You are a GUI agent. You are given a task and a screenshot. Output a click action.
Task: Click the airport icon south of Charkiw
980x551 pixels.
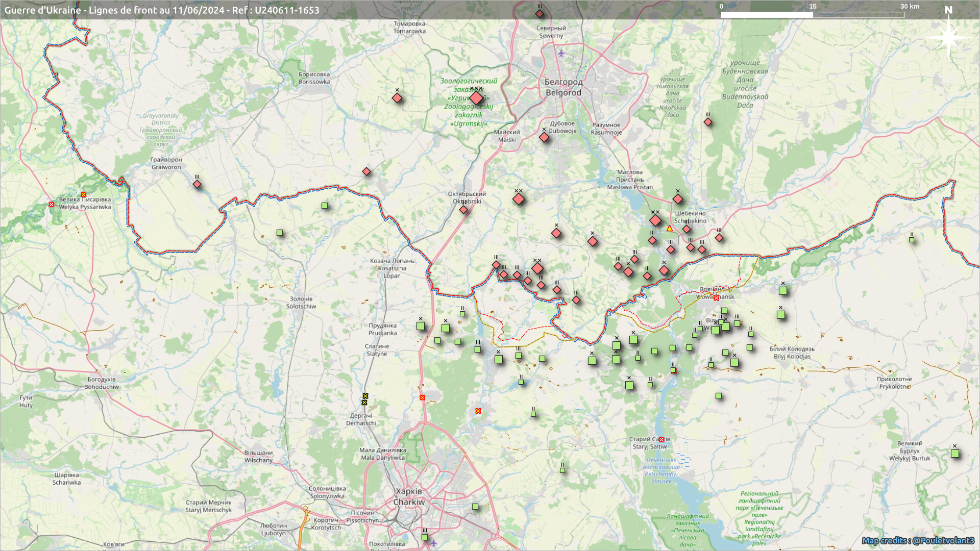[x=433, y=542]
